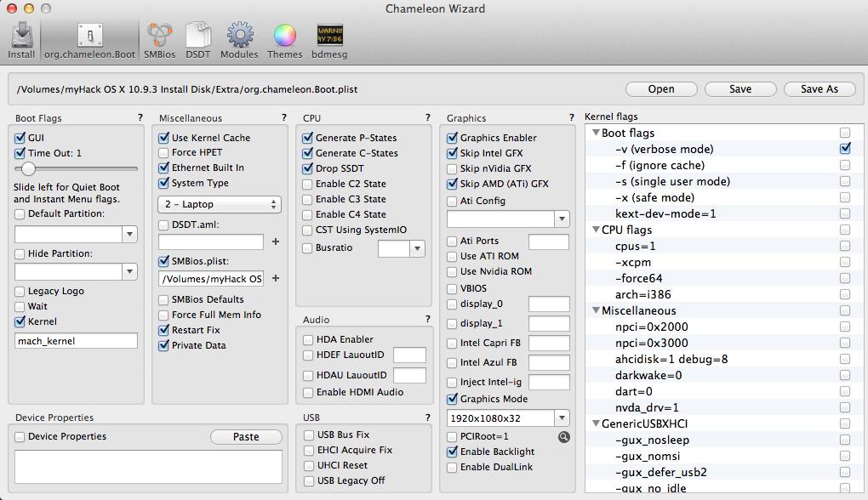
Task: Click the Miscellaneous panel help question mark
Action: (284, 117)
